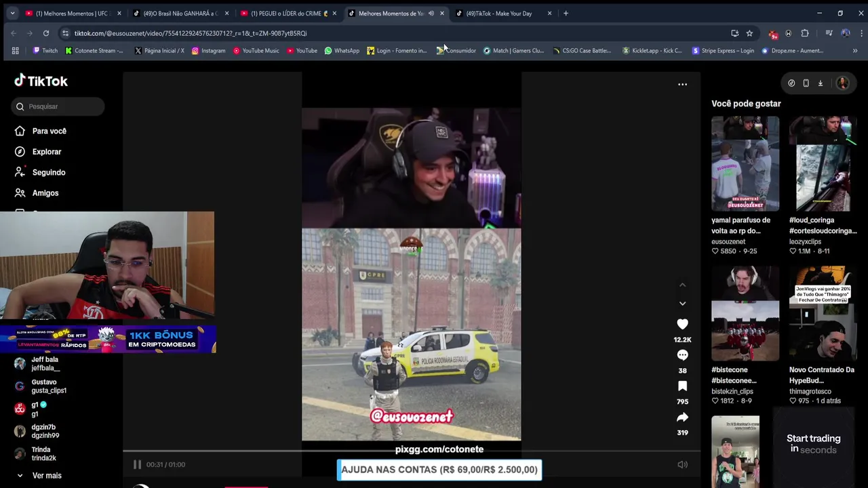Go to previous video with up chevron
The height and width of the screenshot is (488, 868).
coord(682,285)
